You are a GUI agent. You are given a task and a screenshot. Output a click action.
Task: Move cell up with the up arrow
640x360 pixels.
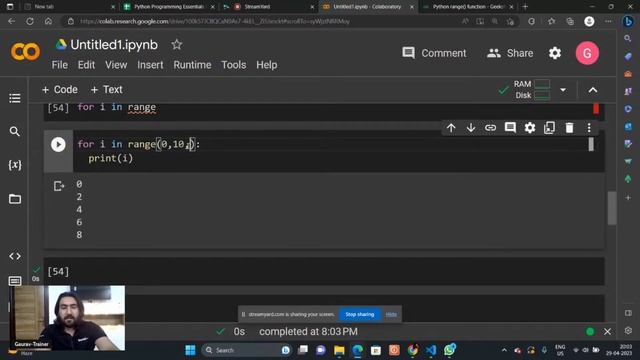pyautogui.click(x=451, y=128)
